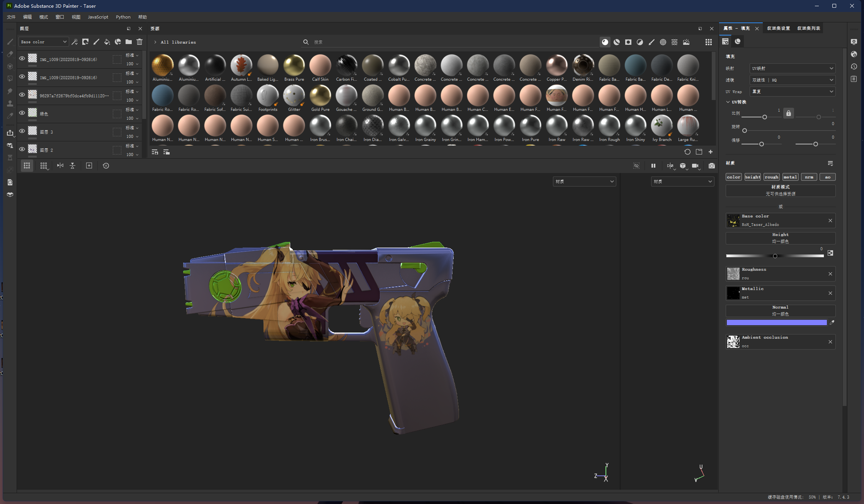This screenshot has width=864, height=504.
Task: Toggle the color channel button
Action: [733, 177]
